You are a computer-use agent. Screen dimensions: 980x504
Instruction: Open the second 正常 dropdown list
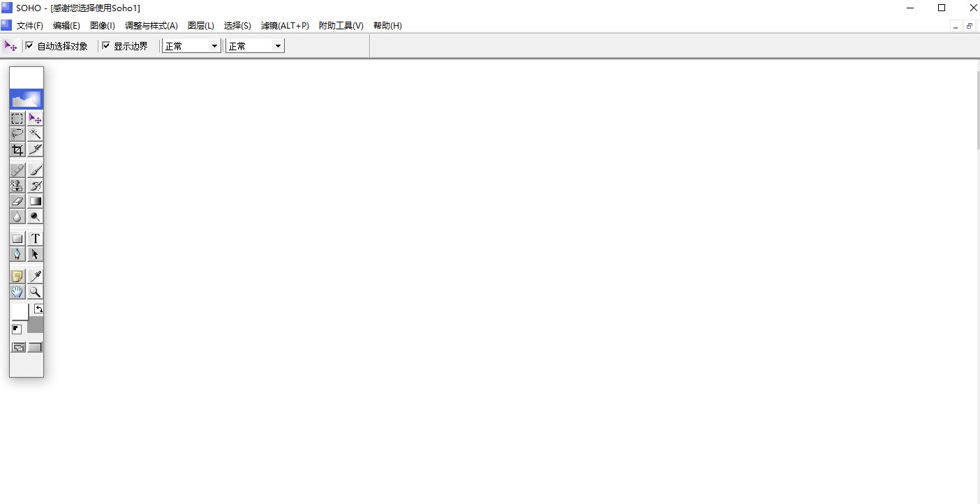click(278, 46)
